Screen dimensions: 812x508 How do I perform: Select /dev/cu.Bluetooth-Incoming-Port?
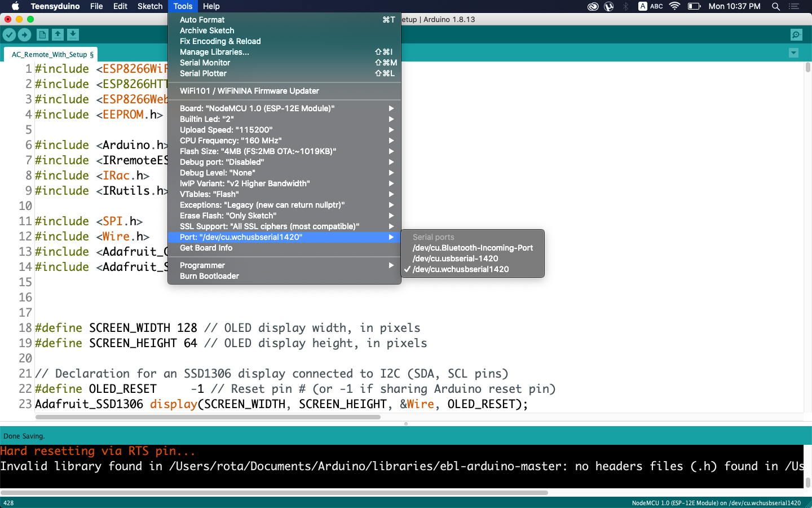click(x=473, y=248)
